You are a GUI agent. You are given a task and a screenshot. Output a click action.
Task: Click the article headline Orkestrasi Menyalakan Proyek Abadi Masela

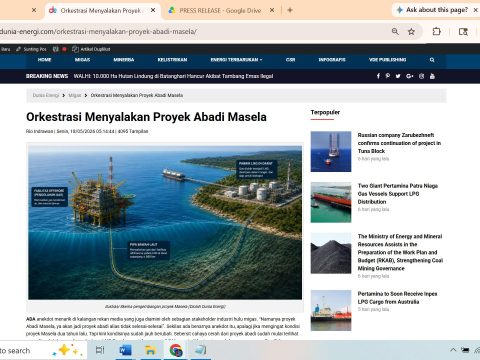(x=146, y=117)
